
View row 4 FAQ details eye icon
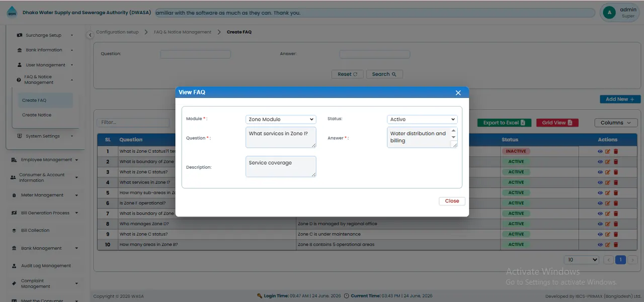pos(600,182)
